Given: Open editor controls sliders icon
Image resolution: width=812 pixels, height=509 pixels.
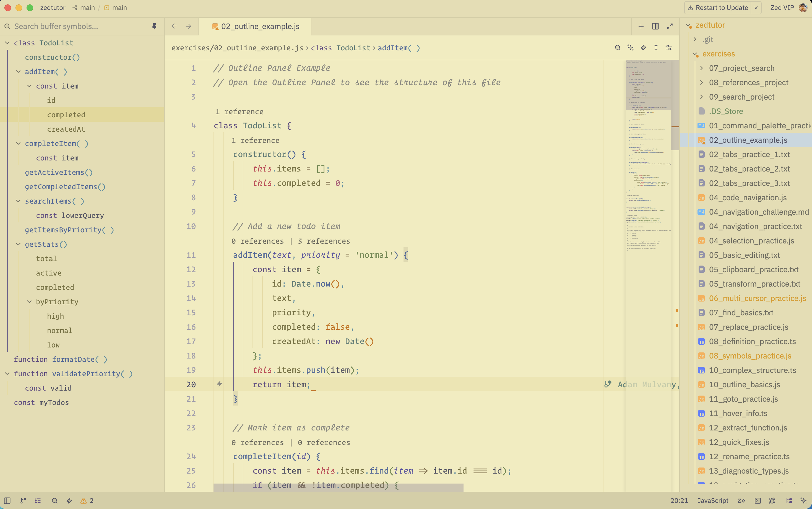Looking at the screenshot, I should [x=669, y=48].
